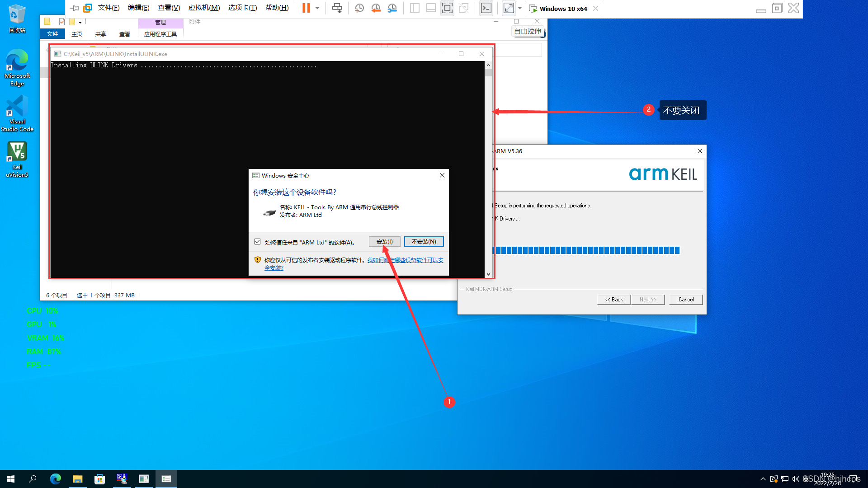The image size is (868, 488).
Task: Click the 安装(I) install button
Action: pos(384,242)
